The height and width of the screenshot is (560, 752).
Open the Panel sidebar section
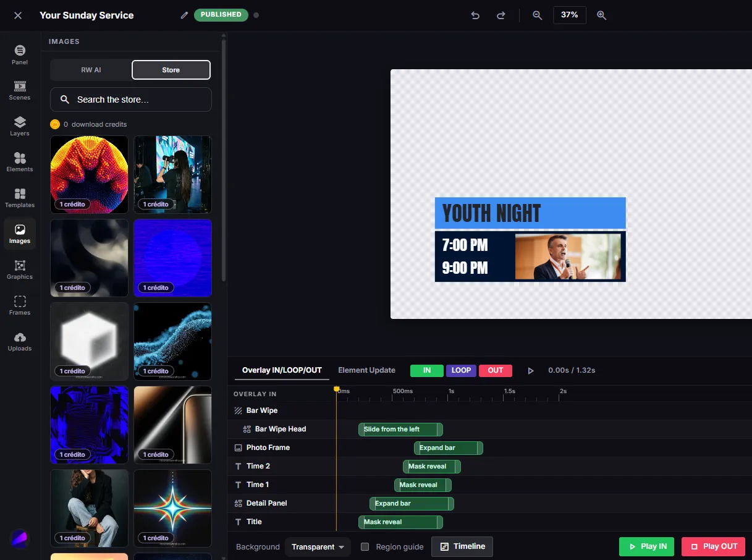click(20, 54)
